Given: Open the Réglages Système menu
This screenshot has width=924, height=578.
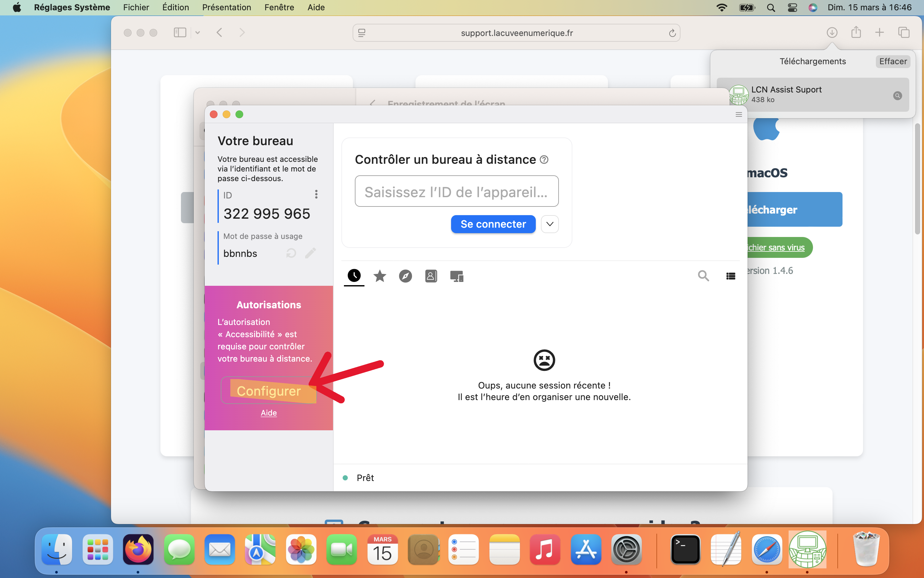Looking at the screenshot, I should point(72,7).
